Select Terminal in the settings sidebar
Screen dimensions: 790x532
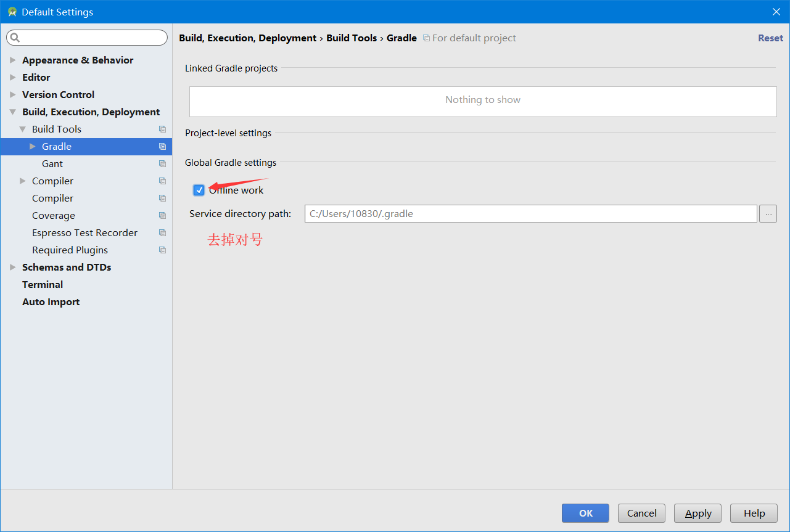[42, 284]
